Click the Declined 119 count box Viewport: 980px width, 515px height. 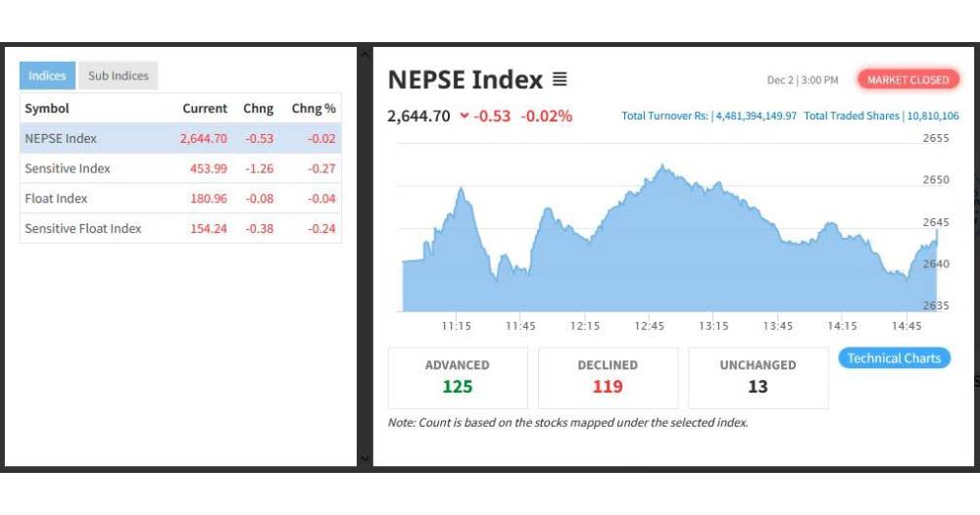(608, 377)
